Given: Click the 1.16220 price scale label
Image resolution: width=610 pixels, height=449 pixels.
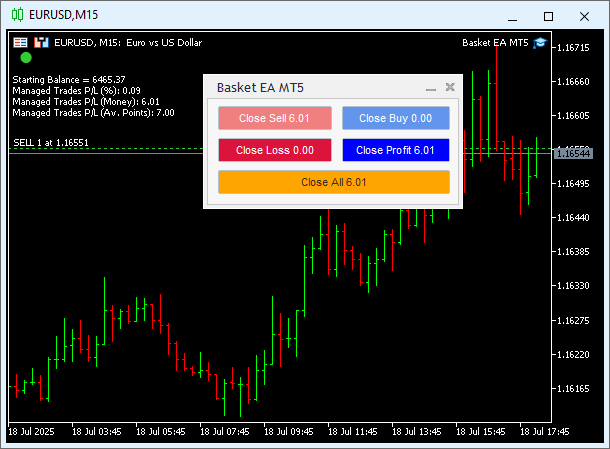Looking at the screenshot, I should tap(573, 354).
